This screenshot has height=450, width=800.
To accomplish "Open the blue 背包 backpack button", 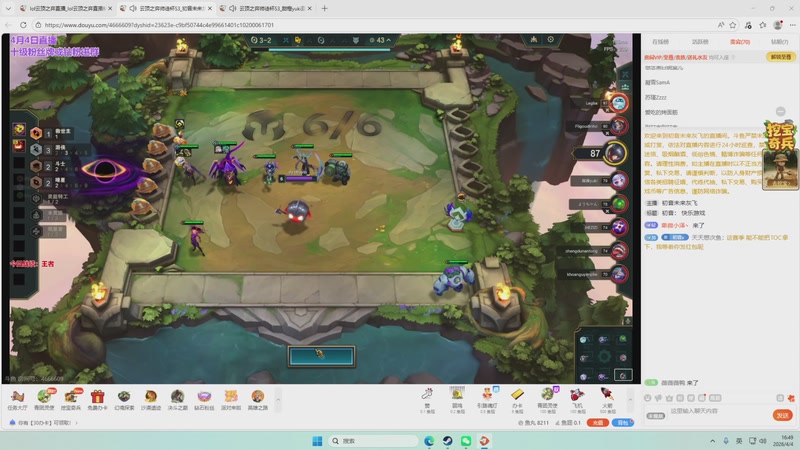I will 623,422.
